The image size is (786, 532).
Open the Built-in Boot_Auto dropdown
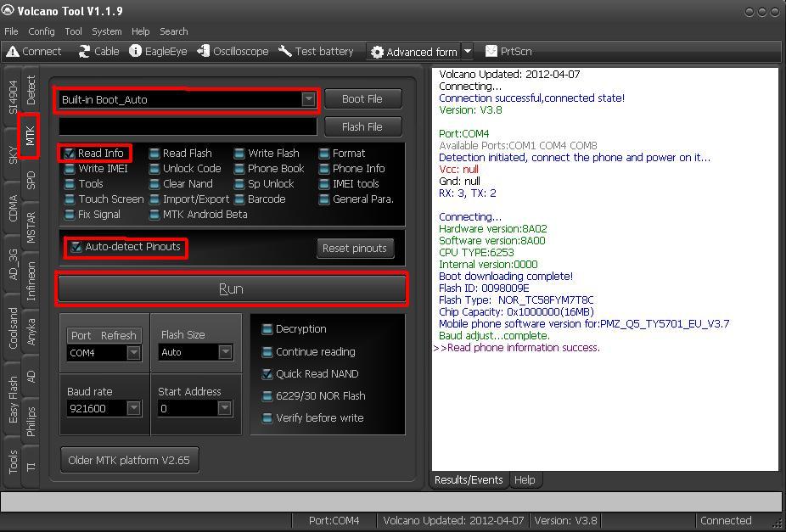pyautogui.click(x=308, y=99)
